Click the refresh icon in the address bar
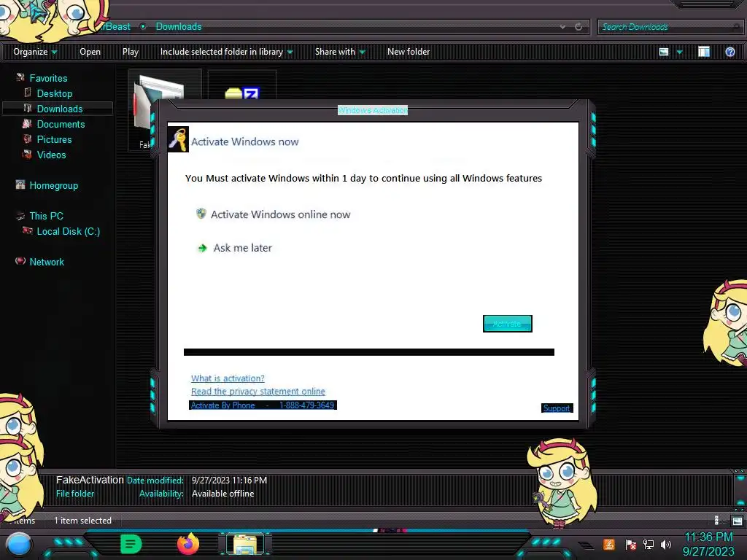The width and height of the screenshot is (747, 560). coord(578,27)
